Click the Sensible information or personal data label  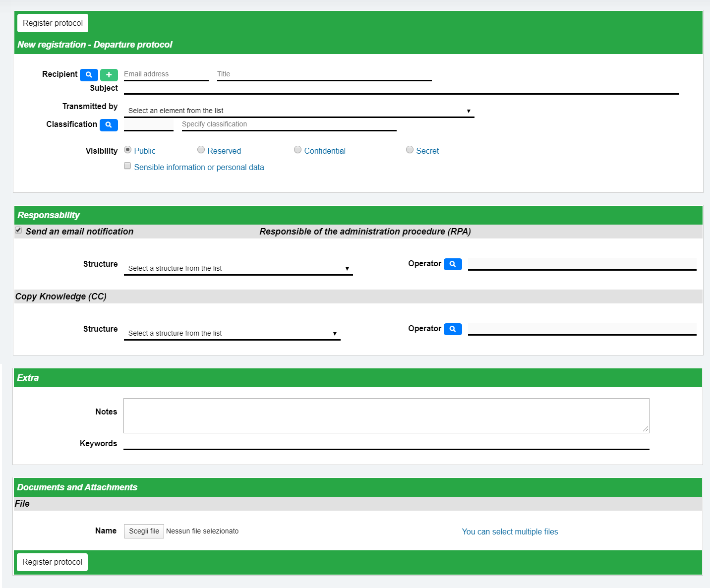[199, 168]
